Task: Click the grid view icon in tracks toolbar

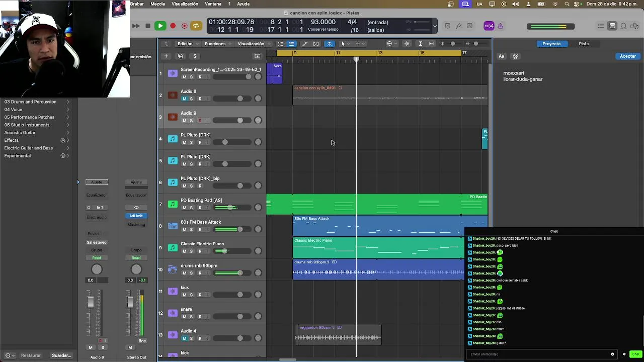Action: click(280, 44)
